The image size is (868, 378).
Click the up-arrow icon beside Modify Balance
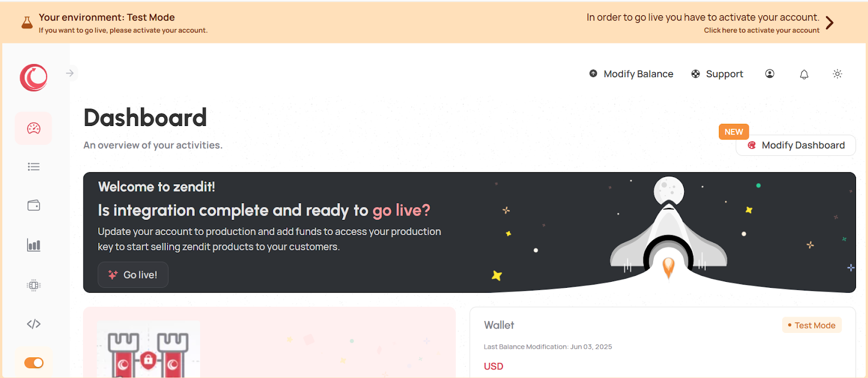coord(593,73)
